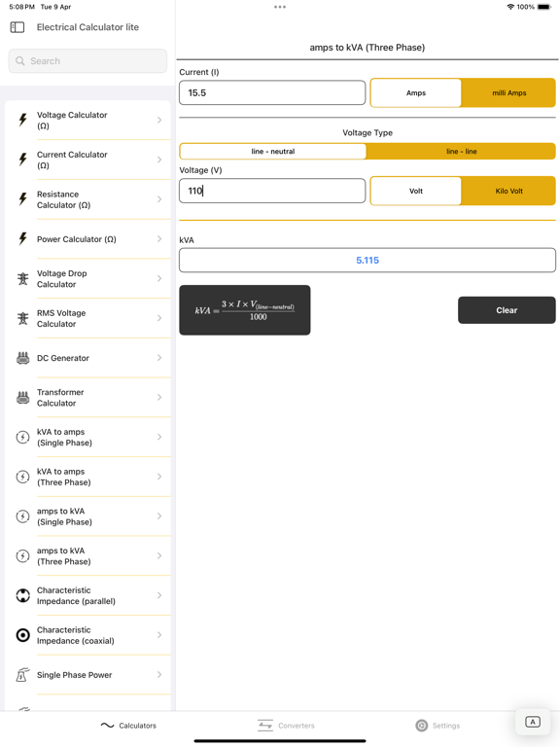560x747 pixels.
Task: Tap the keyboard language button
Action: (x=533, y=722)
